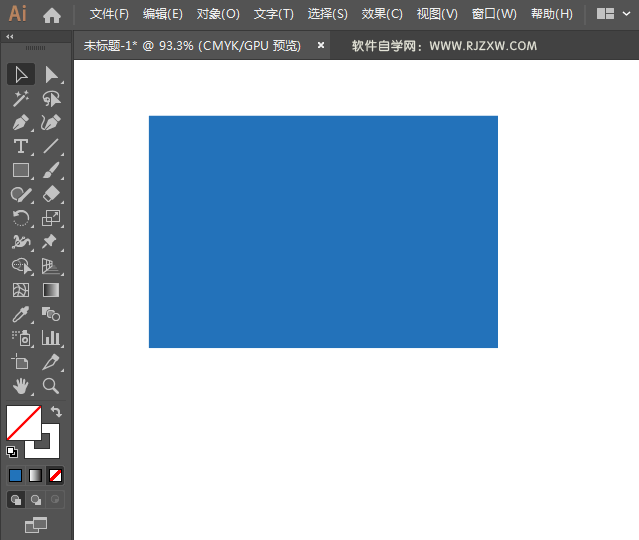Image resolution: width=639 pixels, height=540 pixels.
Task: Open the 选择(S) menu
Action: point(328,14)
